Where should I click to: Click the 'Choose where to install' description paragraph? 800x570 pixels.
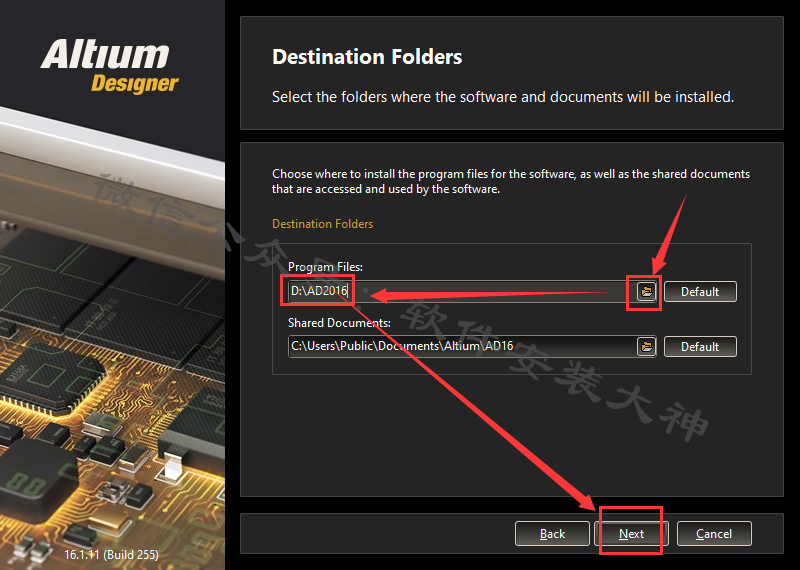tap(511, 181)
